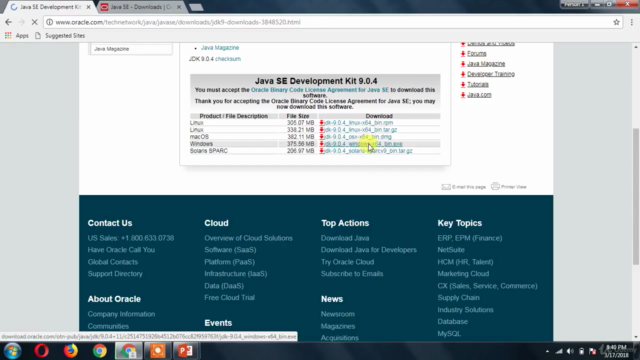Open Newsroom under News
This screenshot has height=360, width=640.
pos(338,314)
